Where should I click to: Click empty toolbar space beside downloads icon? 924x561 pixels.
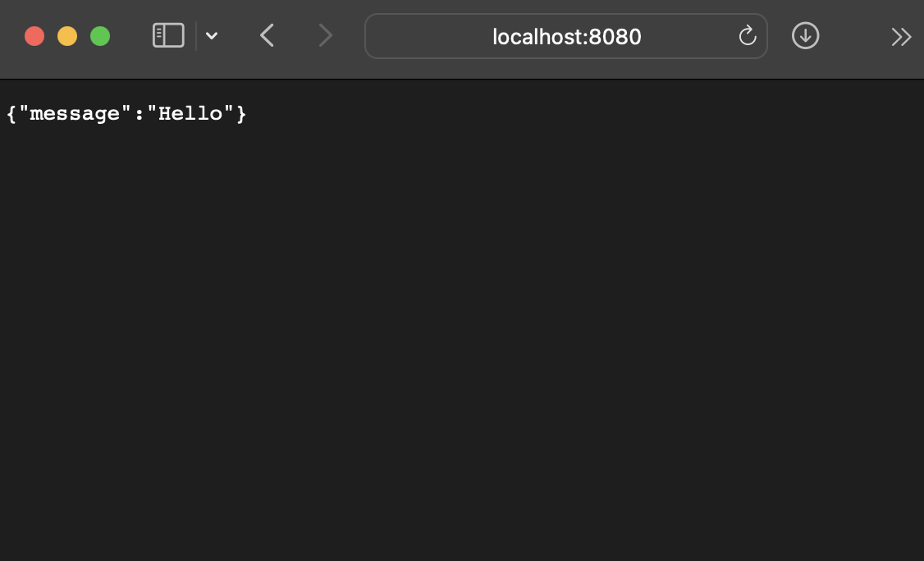point(854,36)
